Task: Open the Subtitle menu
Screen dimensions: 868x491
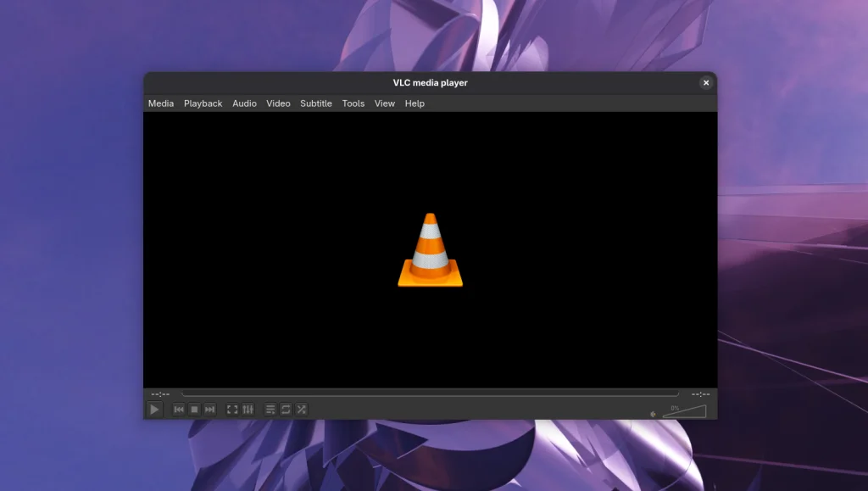Action: 315,103
